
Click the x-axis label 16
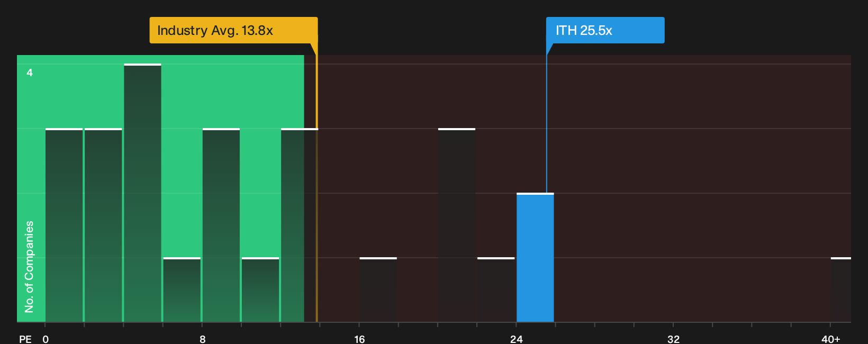[x=359, y=339]
